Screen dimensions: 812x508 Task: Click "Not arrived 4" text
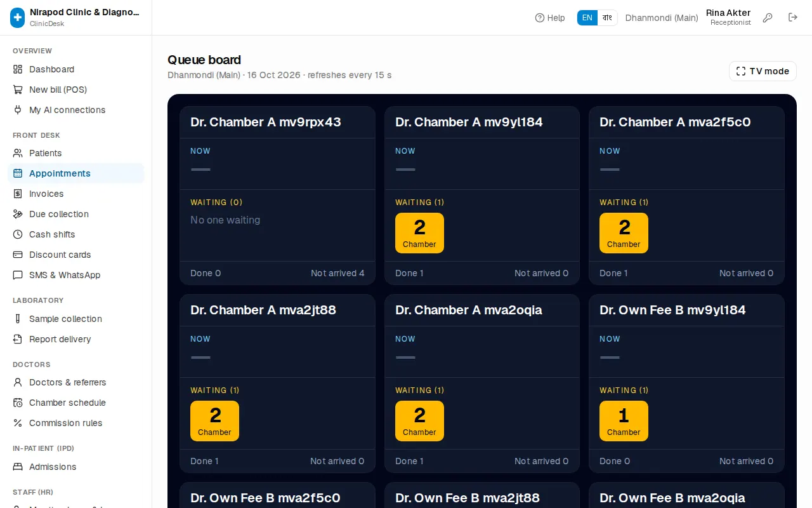coord(337,273)
